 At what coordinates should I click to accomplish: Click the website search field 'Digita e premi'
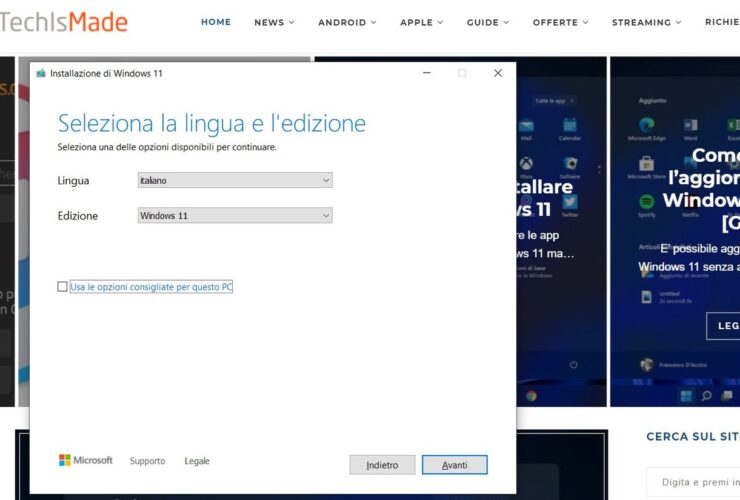pyautogui.click(x=694, y=482)
